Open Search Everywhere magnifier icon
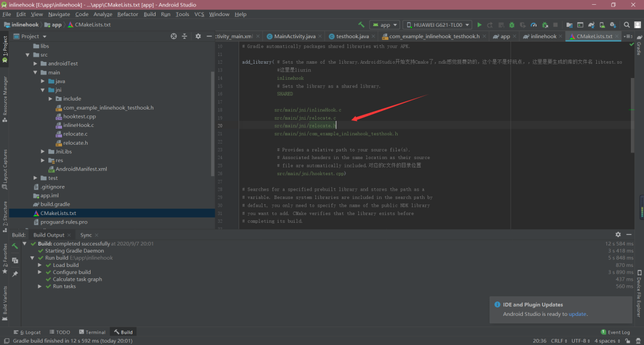The width and height of the screenshot is (644, 345). [627, 25]
